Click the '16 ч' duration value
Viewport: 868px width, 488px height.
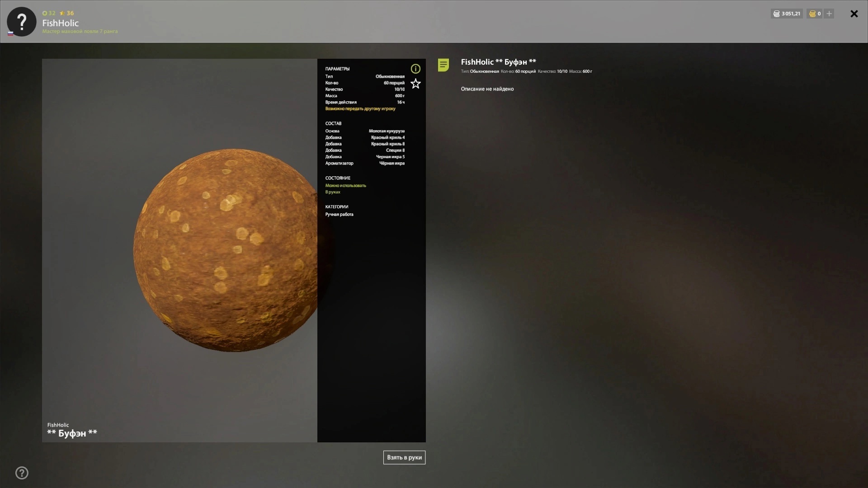(x=401, y=102)
